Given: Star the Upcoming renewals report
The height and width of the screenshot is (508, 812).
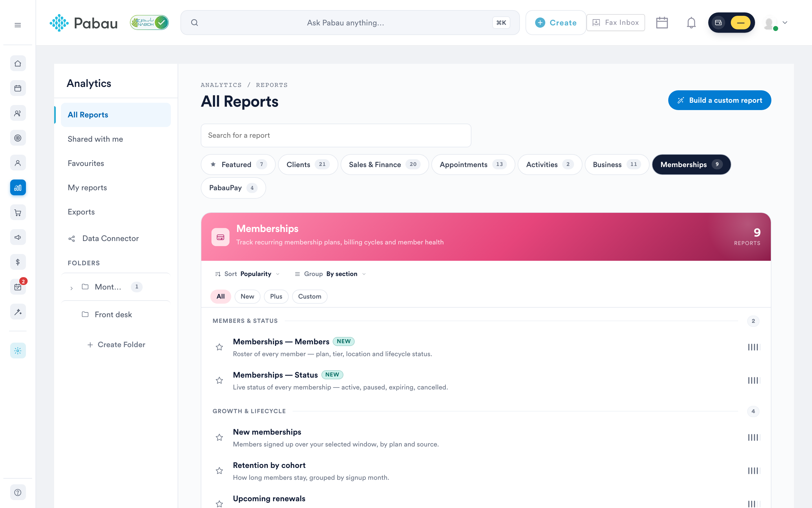Looking at the screenshot, I should pyautogui.click(x=219, y=504).
